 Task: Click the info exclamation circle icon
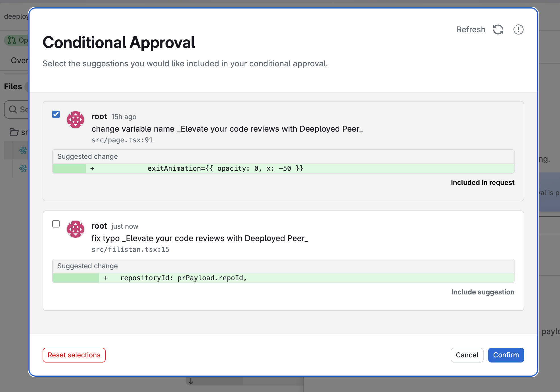pos(518,29)
